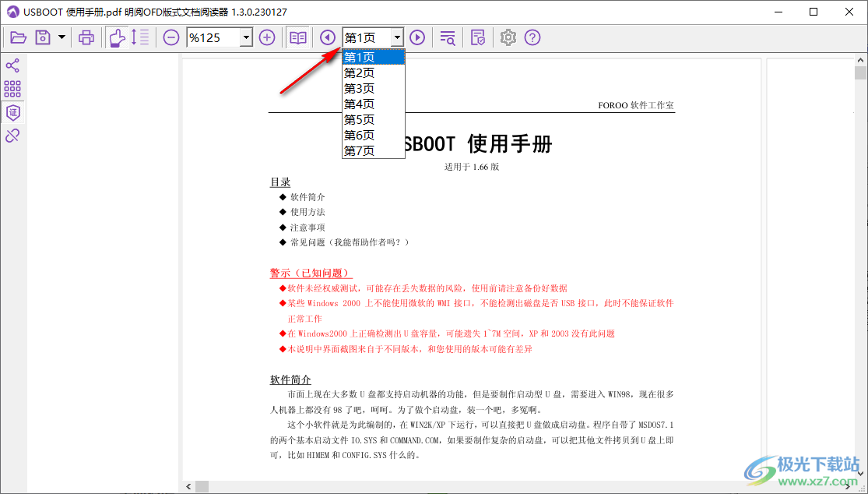Click the 注意事项 table of contents entry
868x494 pixels.
(307, 228)
